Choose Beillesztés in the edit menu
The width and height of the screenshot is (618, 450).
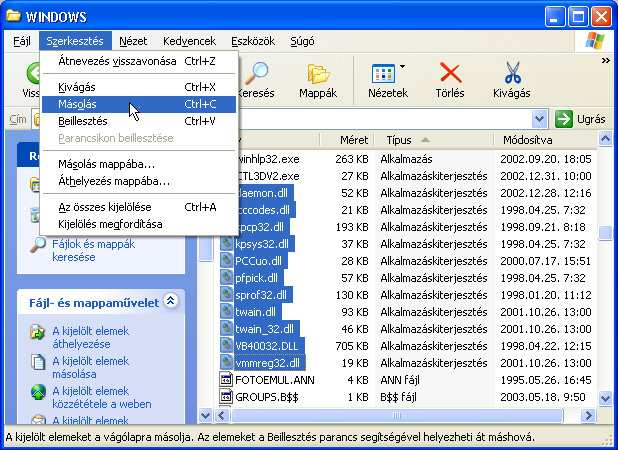tap(139, 121)
